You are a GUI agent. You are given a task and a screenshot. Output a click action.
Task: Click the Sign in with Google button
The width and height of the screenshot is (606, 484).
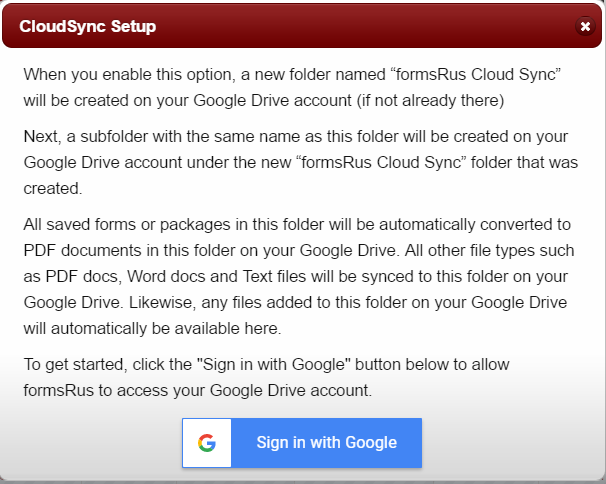pos(326,443)
